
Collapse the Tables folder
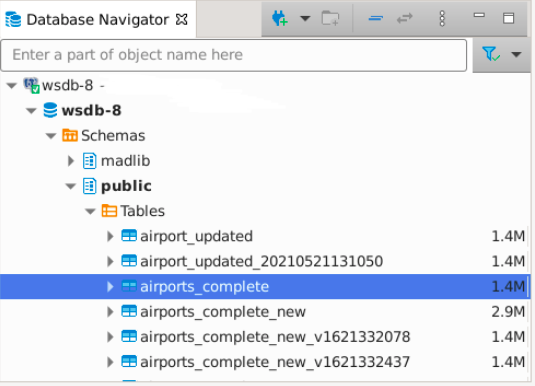pos(90,212)
